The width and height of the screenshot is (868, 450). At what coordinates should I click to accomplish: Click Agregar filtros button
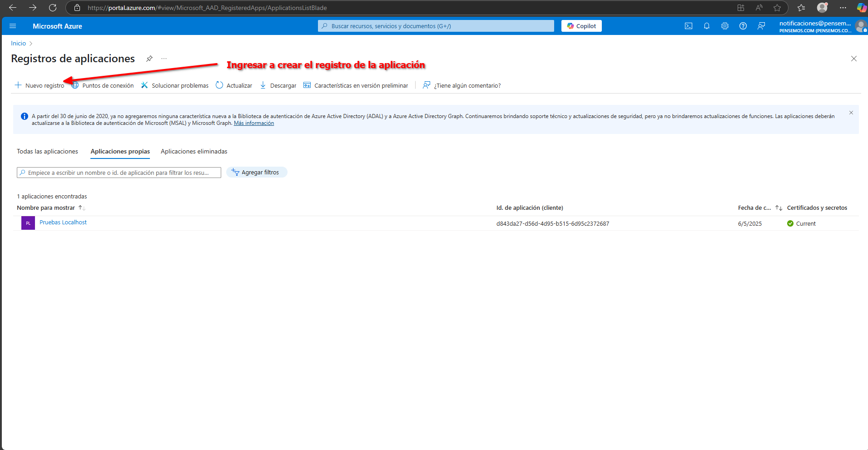pyautogui.click(x=256, y=173)
